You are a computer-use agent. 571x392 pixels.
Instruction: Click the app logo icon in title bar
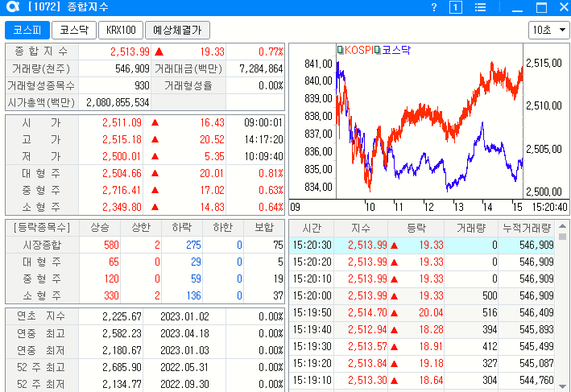(13, 7)
